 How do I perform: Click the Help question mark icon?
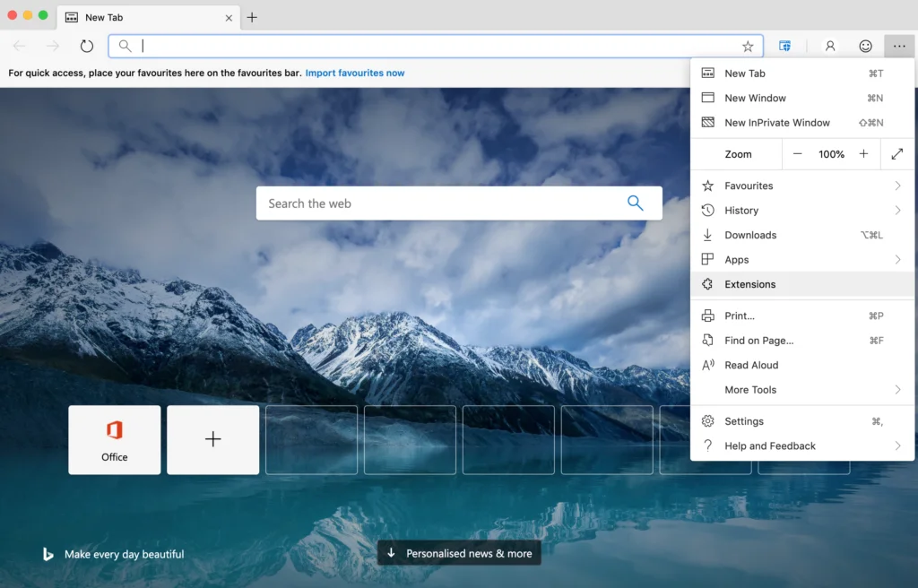pyautogui.click(x=708, y=445)
